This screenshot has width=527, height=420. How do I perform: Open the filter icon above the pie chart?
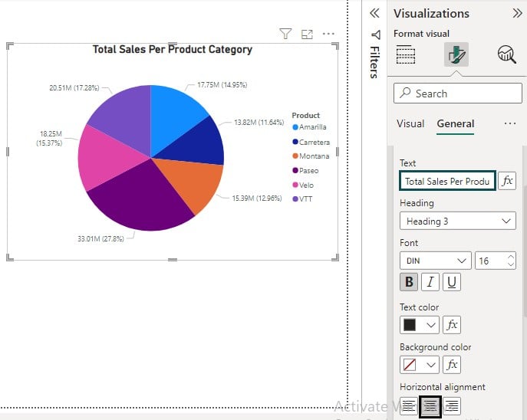[x=285, y=34]
